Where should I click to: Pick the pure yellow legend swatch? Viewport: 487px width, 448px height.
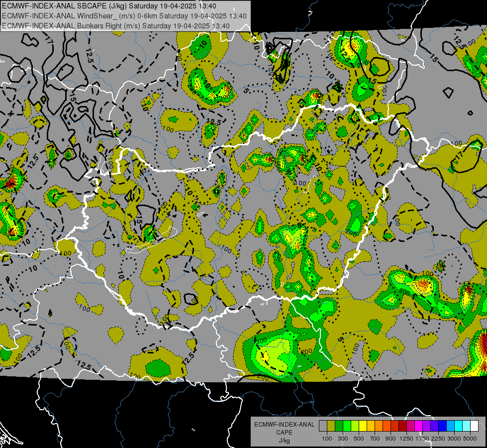coord(363,426)
